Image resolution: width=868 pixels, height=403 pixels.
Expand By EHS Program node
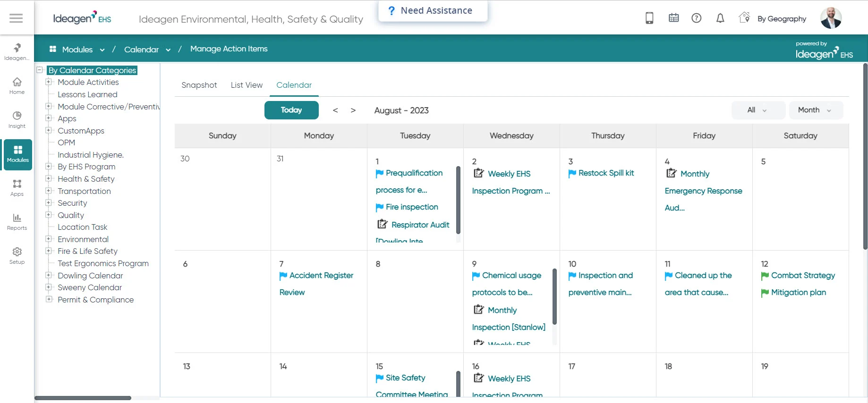tap(49, 166)
